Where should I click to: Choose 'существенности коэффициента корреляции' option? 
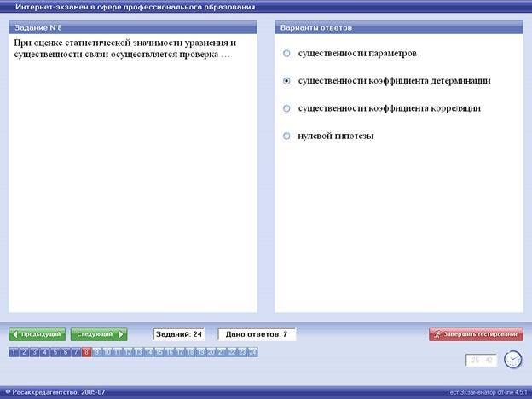(286, 108)
